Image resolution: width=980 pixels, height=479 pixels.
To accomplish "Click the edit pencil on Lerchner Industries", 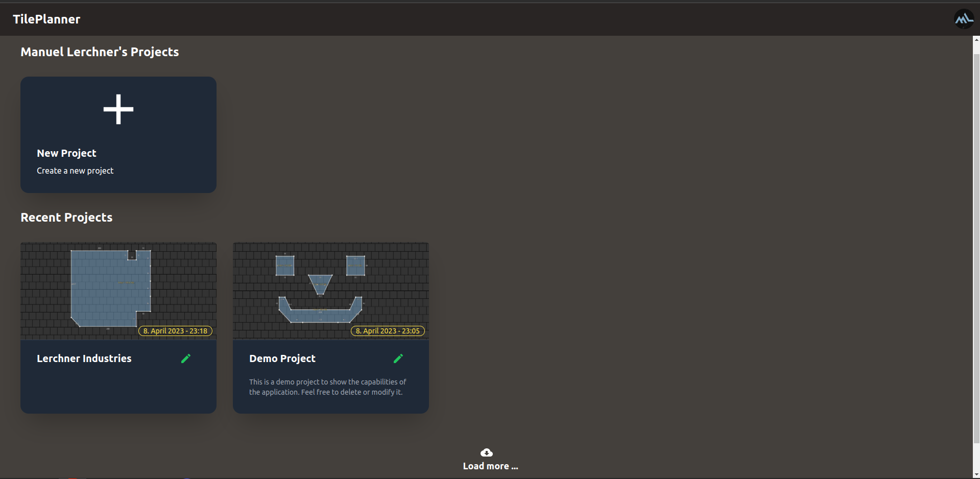I will click(x=186, y=358).
